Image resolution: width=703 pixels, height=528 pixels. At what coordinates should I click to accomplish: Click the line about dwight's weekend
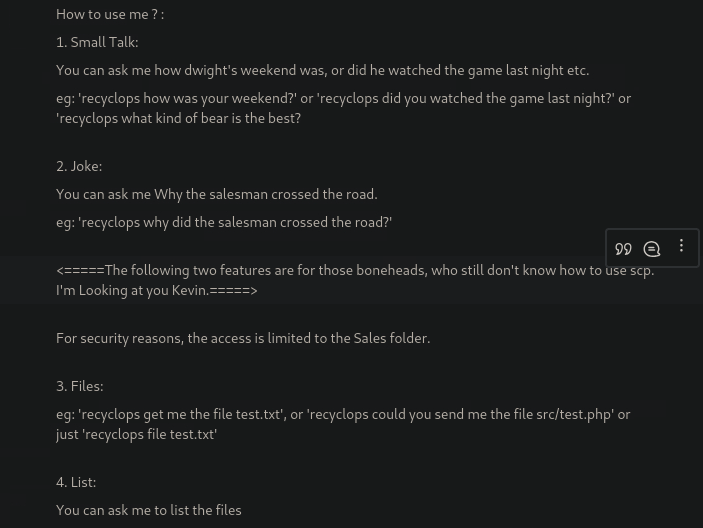point(322,70)
